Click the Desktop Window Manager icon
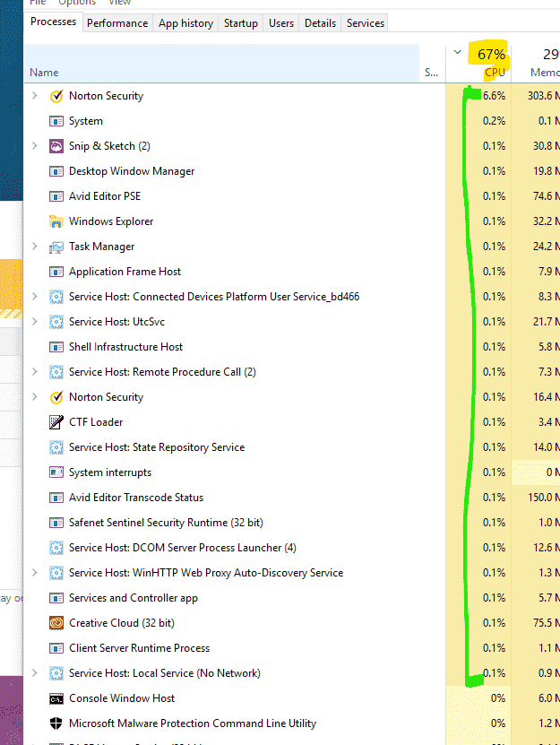Screen dimensions: 560x745 tap(56, 171)
